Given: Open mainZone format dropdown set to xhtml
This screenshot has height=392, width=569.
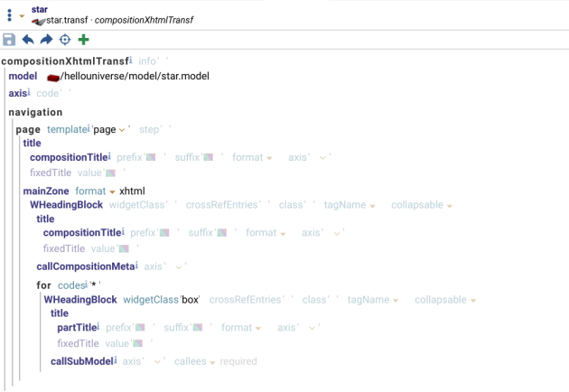Looking at the screenshot, I should coord(112,191).
